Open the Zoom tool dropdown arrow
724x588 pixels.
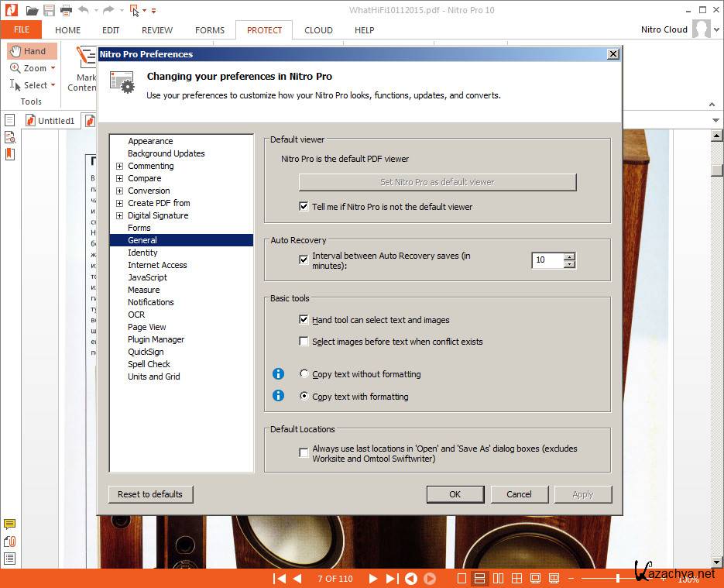tap(53, 68)
